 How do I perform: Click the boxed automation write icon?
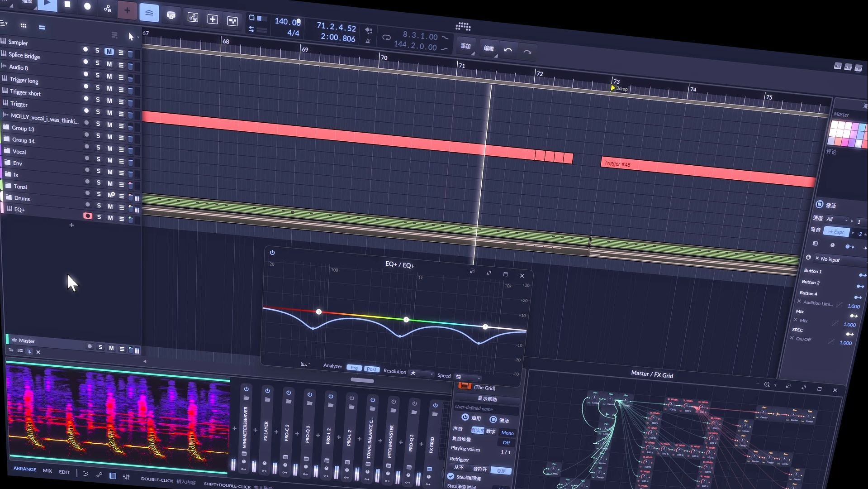pyautogui.click(x=193, y=17)
